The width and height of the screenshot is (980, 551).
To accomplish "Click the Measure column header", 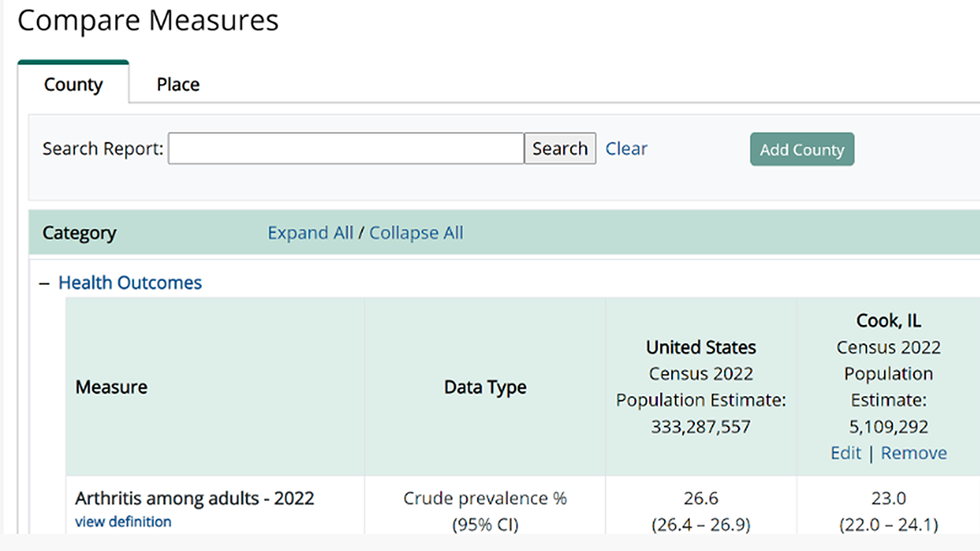I will tap(112, 387).
